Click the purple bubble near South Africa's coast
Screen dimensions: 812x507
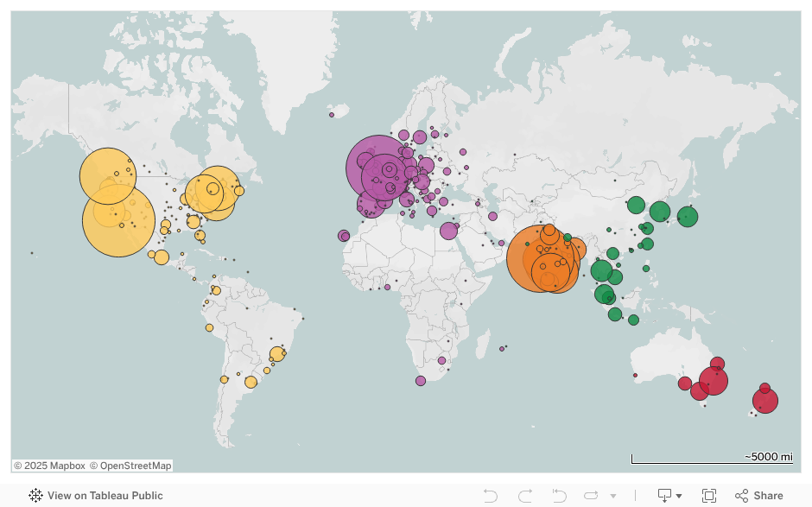point(421,381)
